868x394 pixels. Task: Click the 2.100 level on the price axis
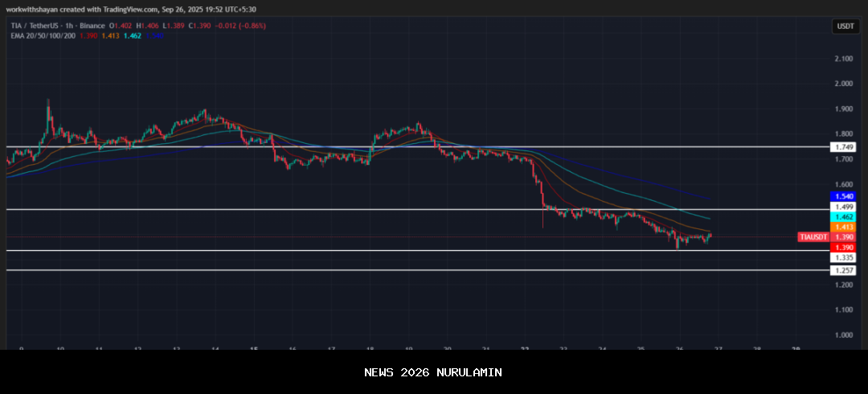click(x=843, y=59)
